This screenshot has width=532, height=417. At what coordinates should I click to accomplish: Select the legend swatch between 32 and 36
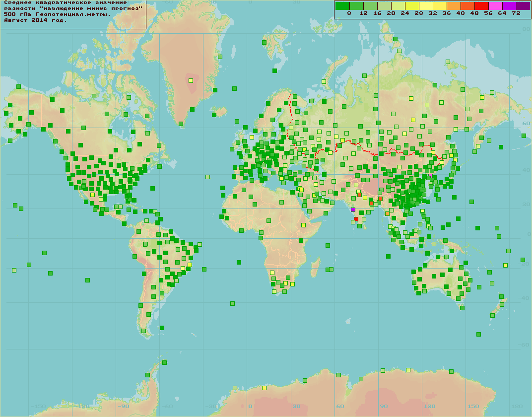pos(440,5)
